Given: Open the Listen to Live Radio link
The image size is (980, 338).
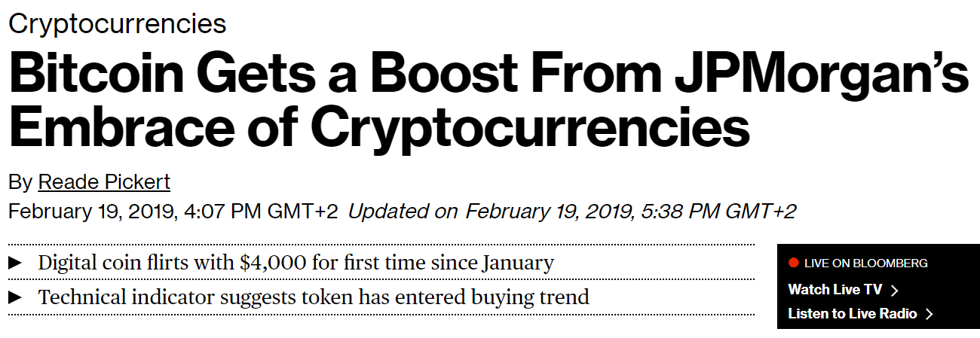Looking at the screenshot, I should pos(852,314).
